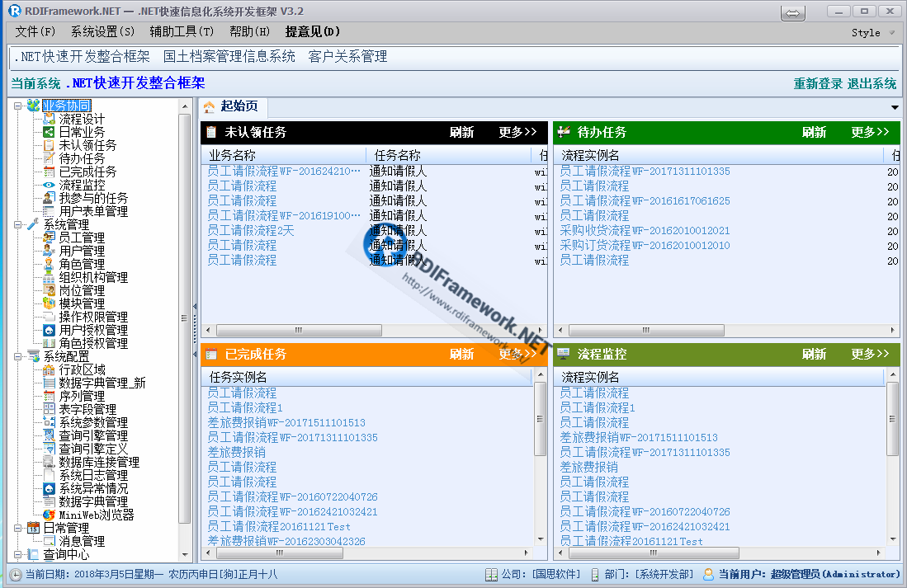The width and height of the screenshot is (907, 588).
Task: Click the 岗位管理 icon
Action: pos(50,291)
